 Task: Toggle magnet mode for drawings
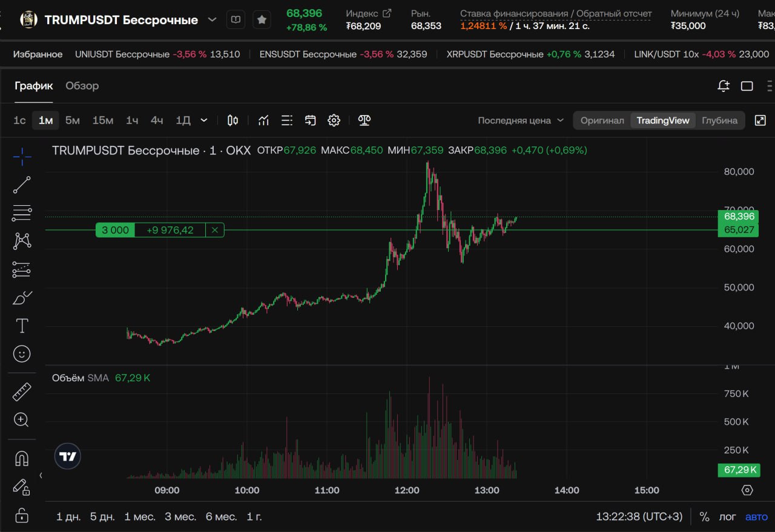pyautogui.click(x=22, y=458)
